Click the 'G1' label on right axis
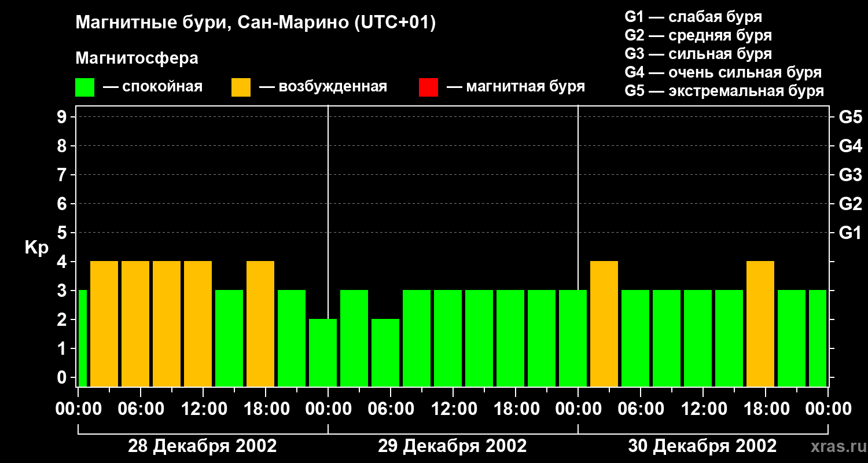Viewport: 868px width, 463px height. 850,233
